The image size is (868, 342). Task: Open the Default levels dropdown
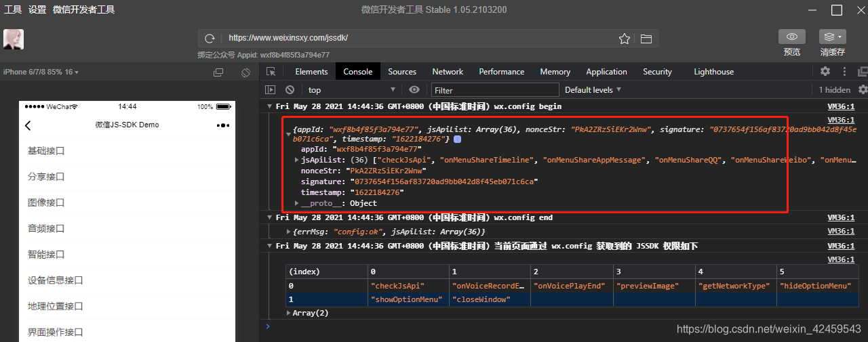[x=593, y=89]
